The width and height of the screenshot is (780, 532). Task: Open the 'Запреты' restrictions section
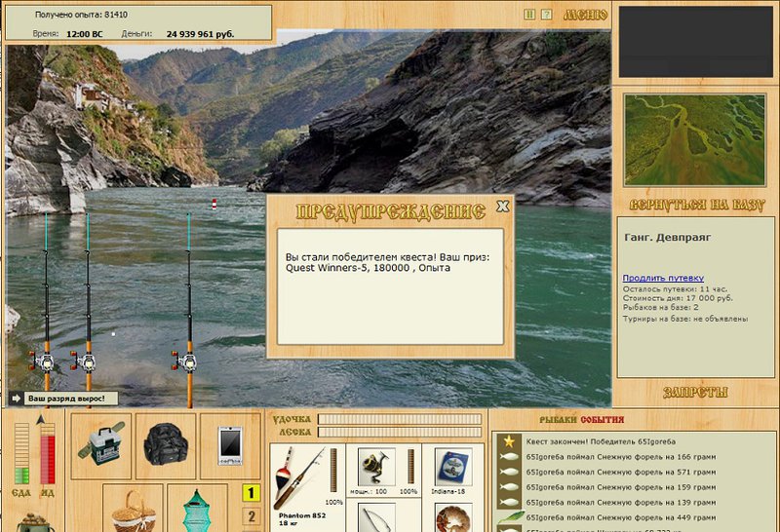pyautogui.click(x=695, y=393)
